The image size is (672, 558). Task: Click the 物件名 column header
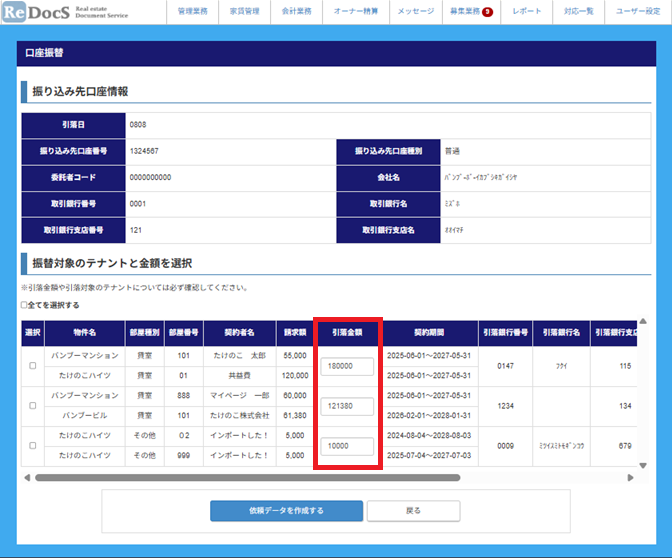click(84, 333)
